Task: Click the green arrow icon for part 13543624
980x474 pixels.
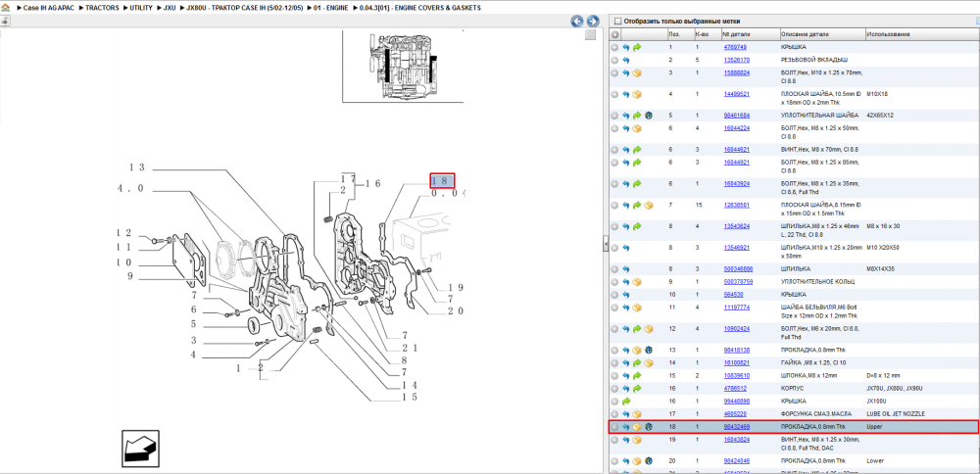Action: pyautogui.click(x=637, y=226)
